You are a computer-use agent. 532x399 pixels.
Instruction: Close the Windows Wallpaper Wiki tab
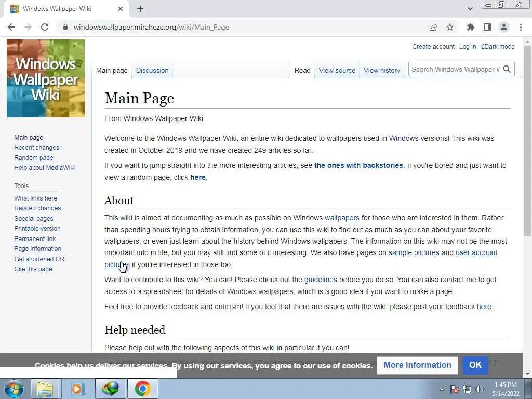click(121, 9)
